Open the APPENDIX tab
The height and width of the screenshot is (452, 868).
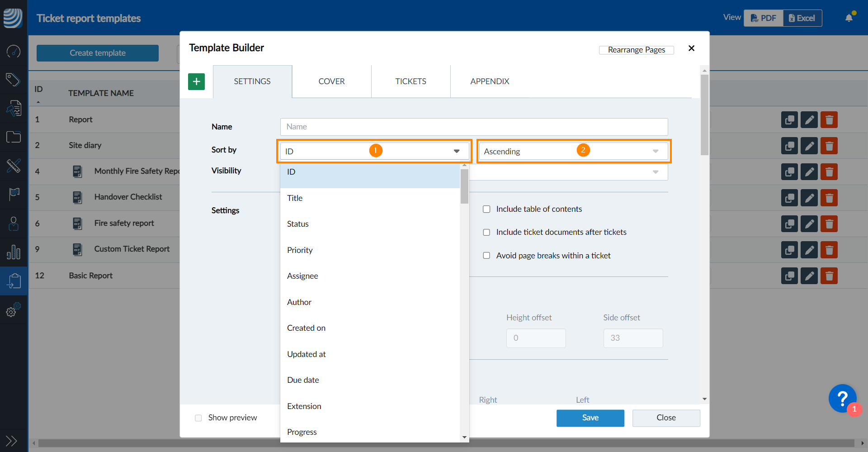point(490,81)
